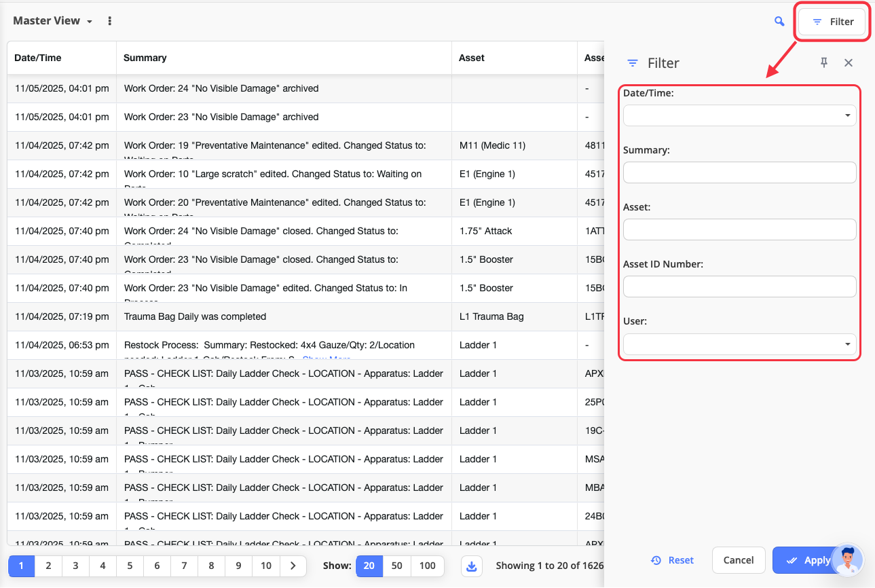Screen dimensions: 875x588
Task: Go to page 7
Action: pos(184,566)
